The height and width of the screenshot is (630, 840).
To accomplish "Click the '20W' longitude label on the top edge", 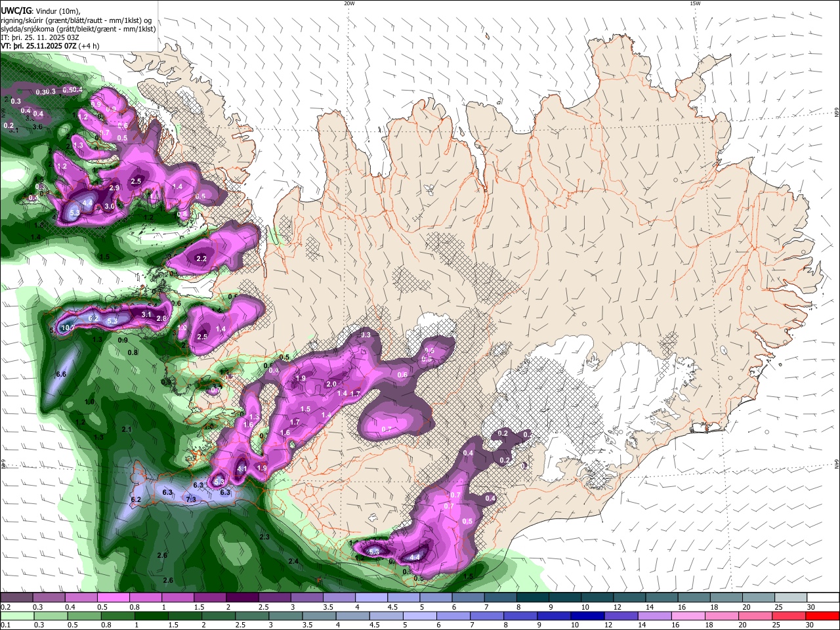I will [349, 3].
